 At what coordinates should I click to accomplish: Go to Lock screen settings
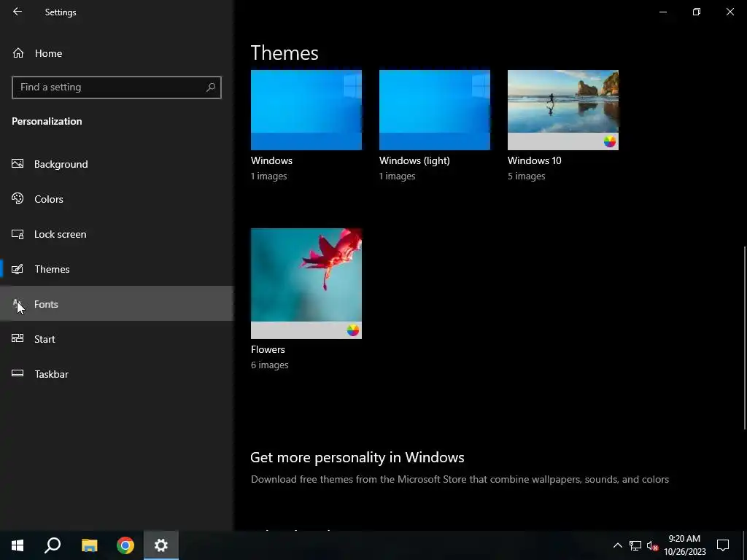[117, 234]
